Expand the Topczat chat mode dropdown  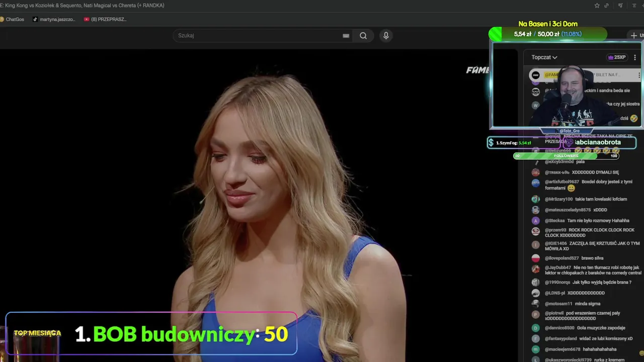pyautogui.click(x=544, y=57)
